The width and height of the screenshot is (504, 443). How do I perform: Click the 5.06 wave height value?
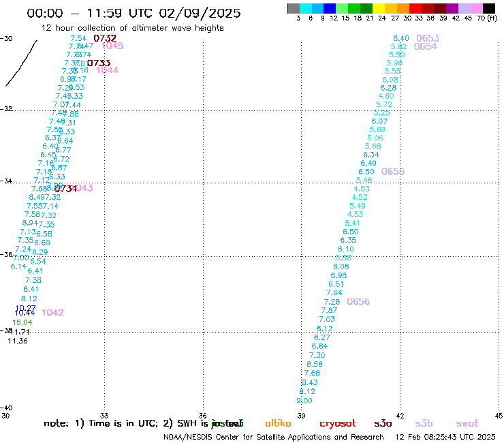375,138
